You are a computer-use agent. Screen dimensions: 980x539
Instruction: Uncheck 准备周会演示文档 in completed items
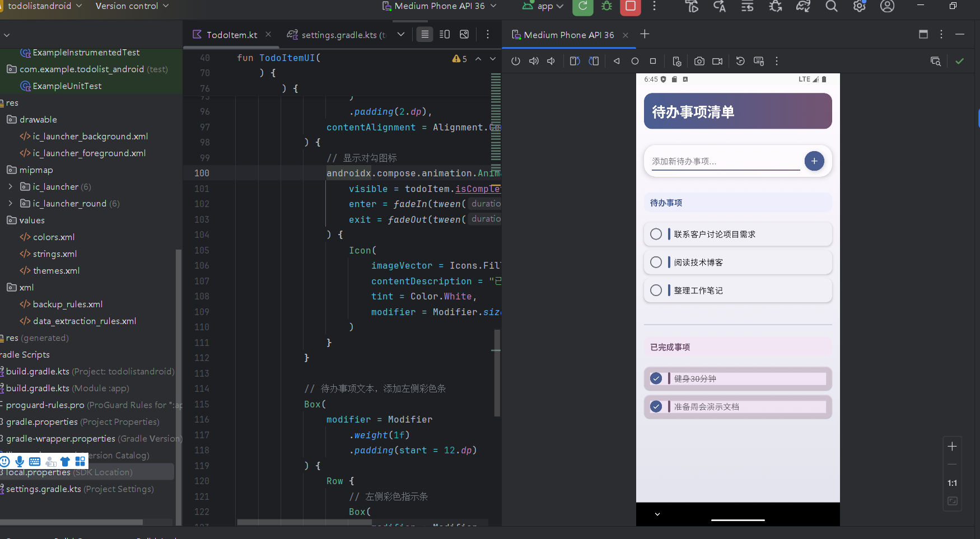tap(656, 406)
